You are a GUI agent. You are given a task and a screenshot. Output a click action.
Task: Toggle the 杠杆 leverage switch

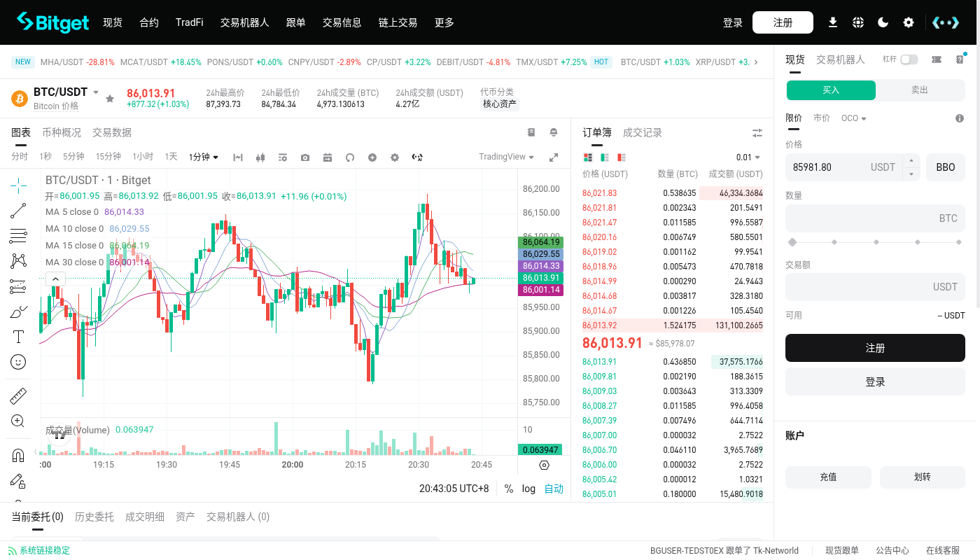point(909,59)
